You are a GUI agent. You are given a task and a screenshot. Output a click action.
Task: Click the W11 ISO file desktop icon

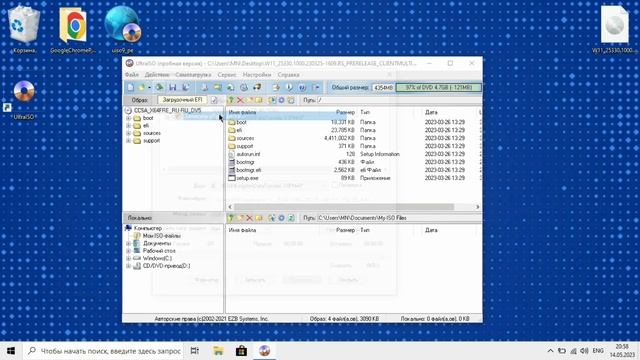click(x=614, y=29)
